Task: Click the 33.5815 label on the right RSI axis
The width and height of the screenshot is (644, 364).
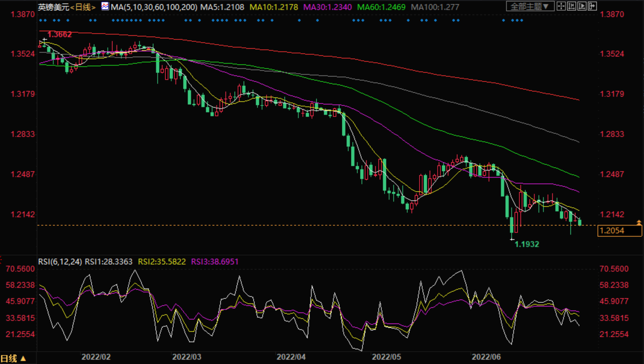Action: [x=614, y=318]
